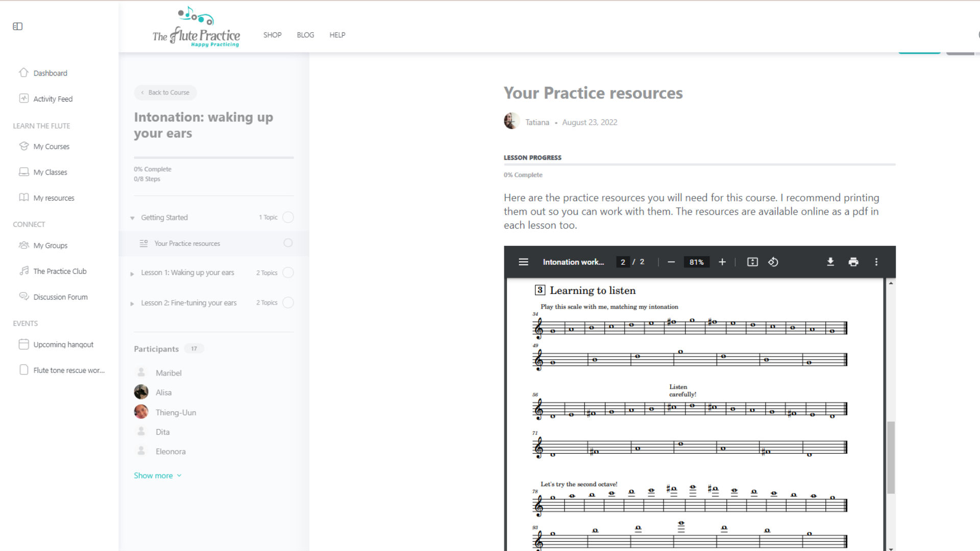Image resolution: width=980 pixels, height=551 pixels.
Task: Mark Your Practice resources topic circle
Action: pos(288,243)
